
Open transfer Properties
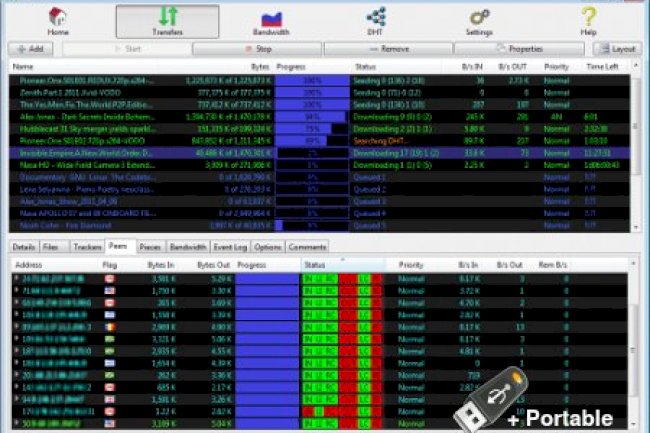(519, 49)
